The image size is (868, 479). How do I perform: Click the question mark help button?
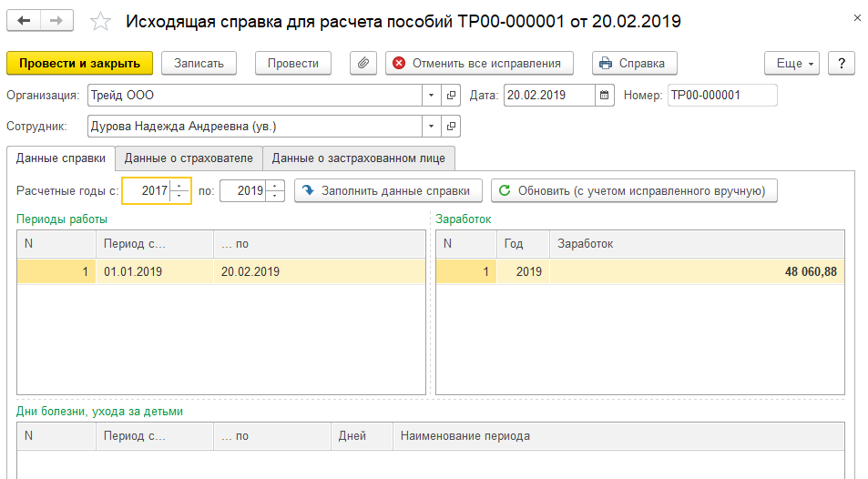pos(841,63)
